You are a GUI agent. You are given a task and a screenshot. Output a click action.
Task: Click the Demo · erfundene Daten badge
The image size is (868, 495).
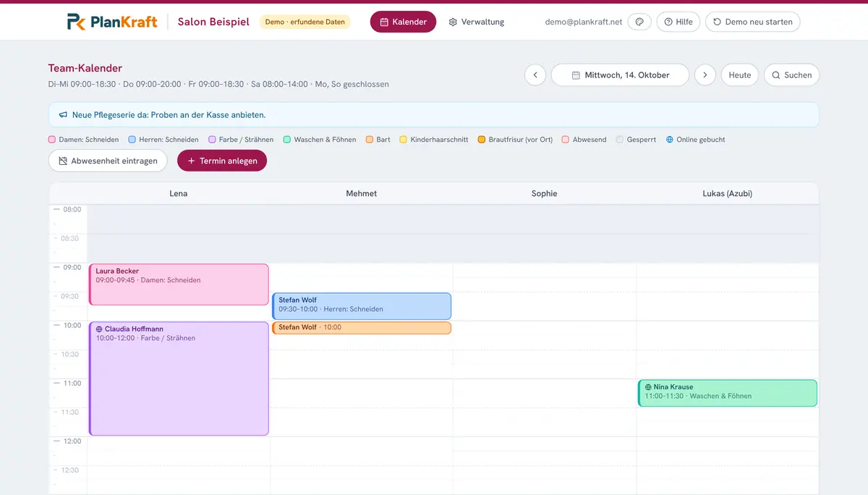point(305,22)
